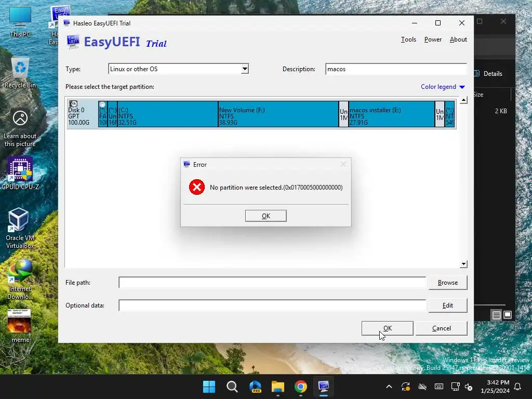
Task: Open the About menu
Action: (458, 39)
